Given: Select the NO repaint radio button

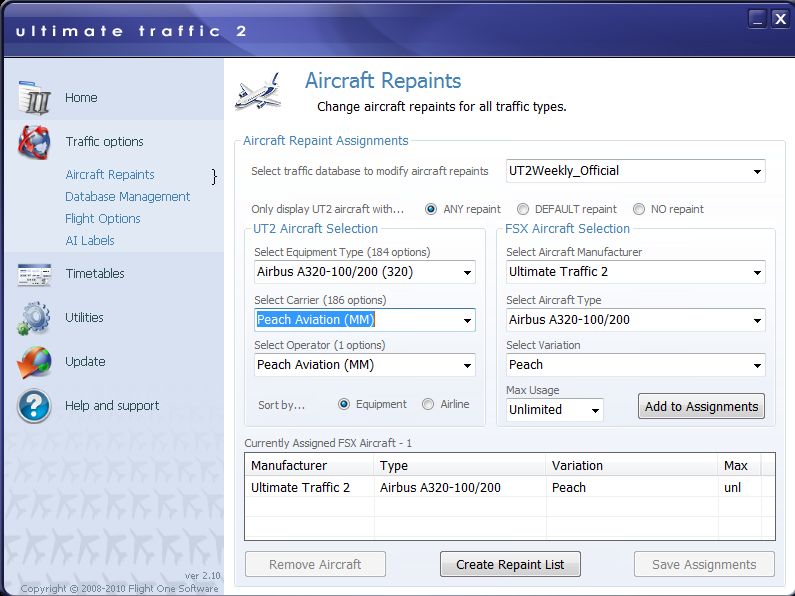Looking at the screenshot, I should [639, 209].
